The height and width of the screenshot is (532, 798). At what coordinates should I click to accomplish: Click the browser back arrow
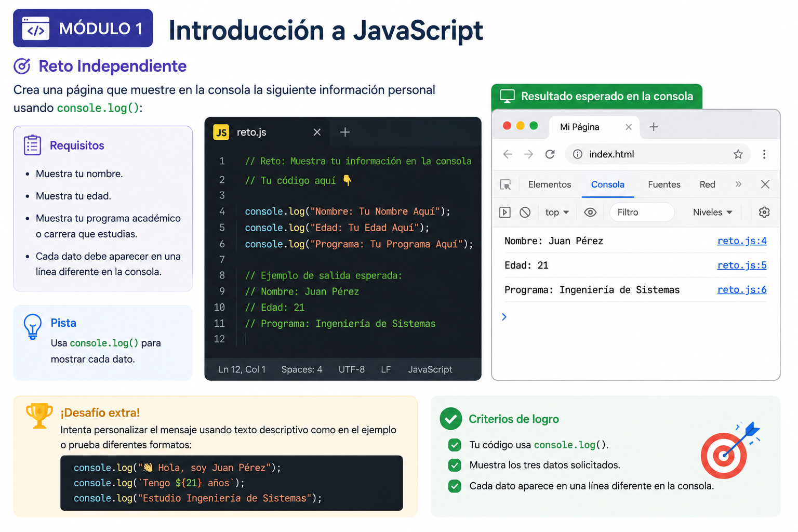[x=508, y=154]
